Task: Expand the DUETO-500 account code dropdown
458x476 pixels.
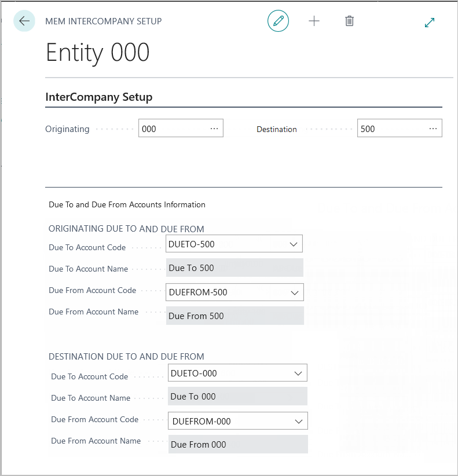Action: [294, 244]
